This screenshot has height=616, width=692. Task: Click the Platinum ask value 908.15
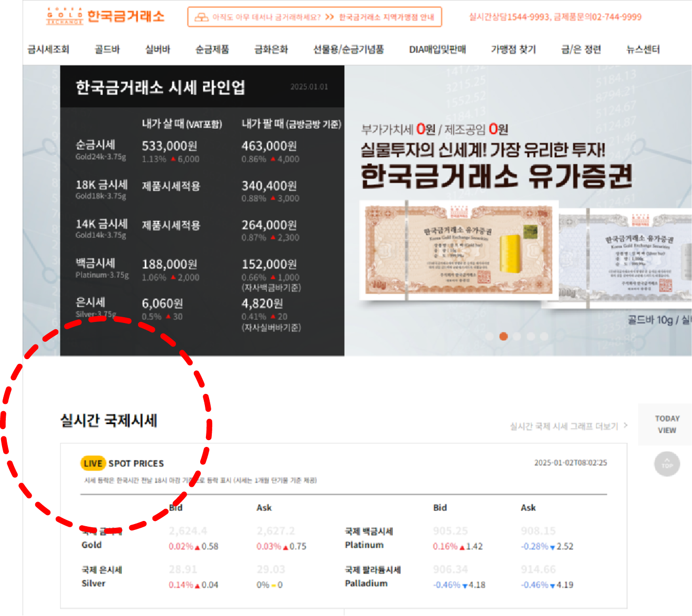[538, 531]
